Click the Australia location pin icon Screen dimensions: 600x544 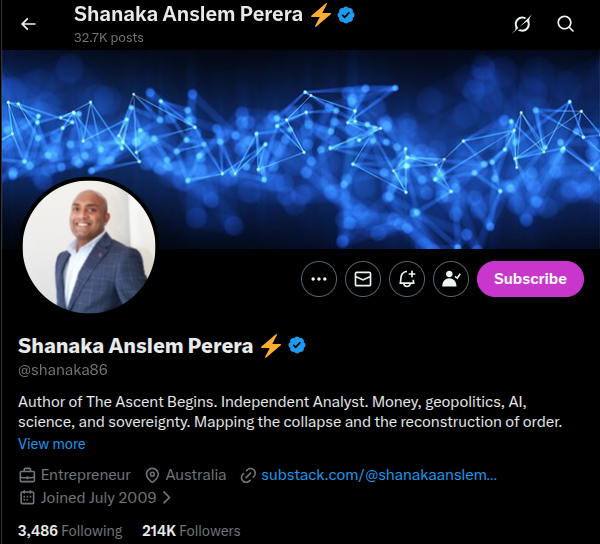point(152,476)
